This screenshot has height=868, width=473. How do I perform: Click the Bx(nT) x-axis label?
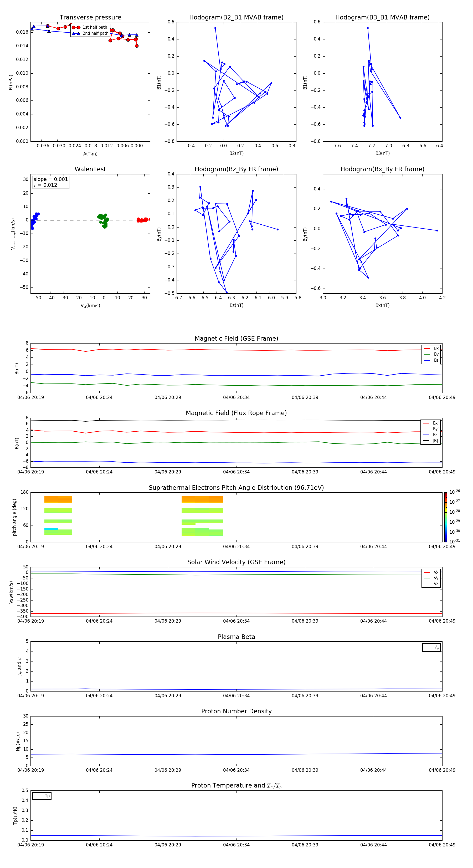(382, 305)
